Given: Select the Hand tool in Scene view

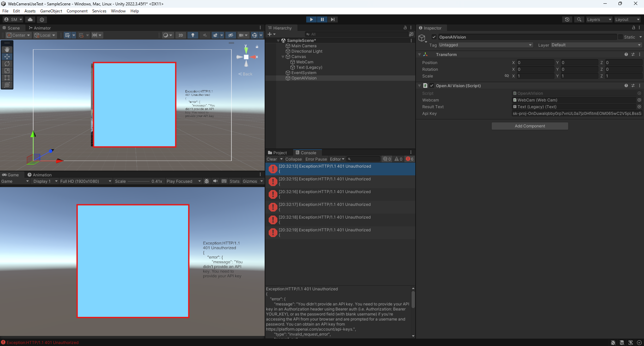Looking at the screenshot, I should pyautogui.click(x=7, y=50).
